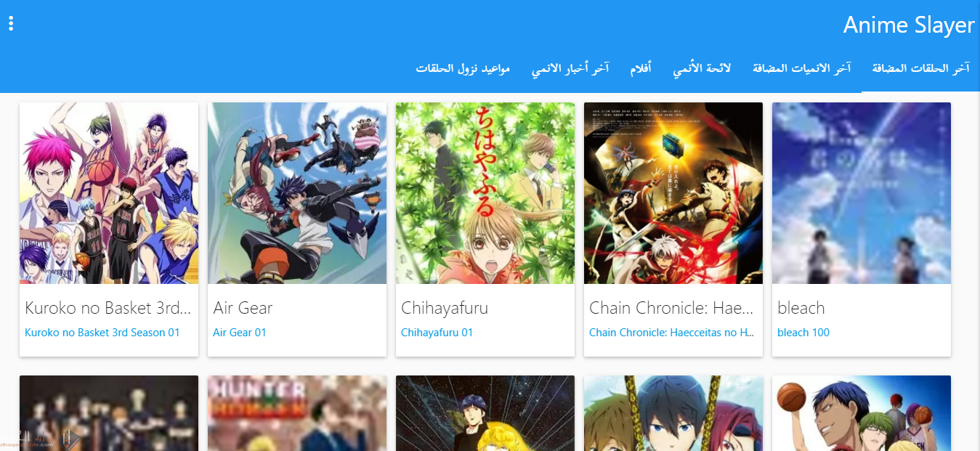980x451 pixels.
Task: Open the Hunter poster in second row
Action: pyautogui.click(x=297, y=413)
